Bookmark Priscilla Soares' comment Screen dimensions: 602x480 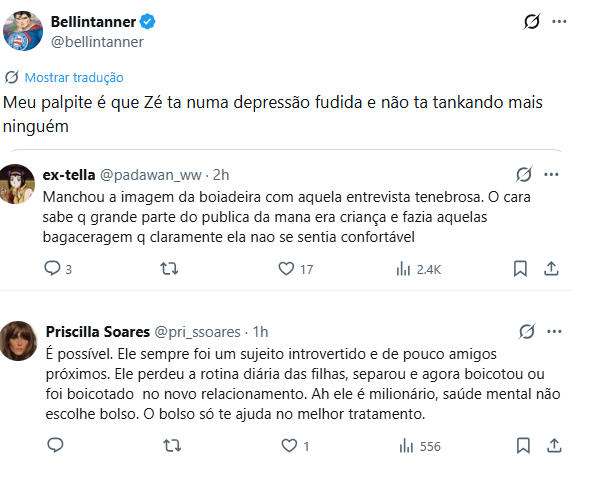520,446
